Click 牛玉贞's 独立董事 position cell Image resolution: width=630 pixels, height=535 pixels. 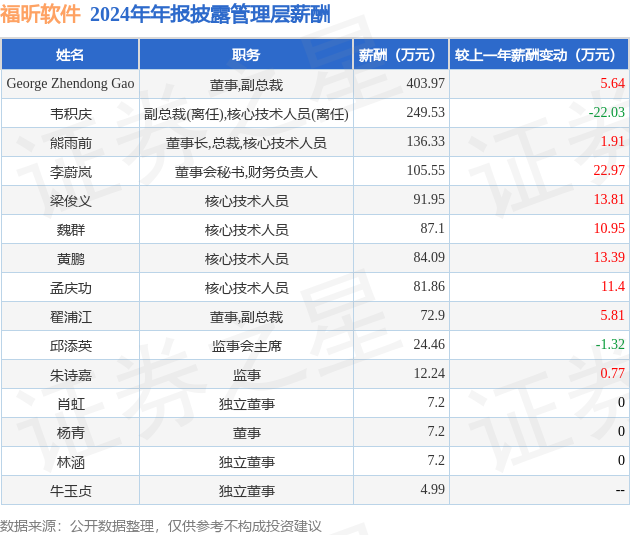[246, 491]
